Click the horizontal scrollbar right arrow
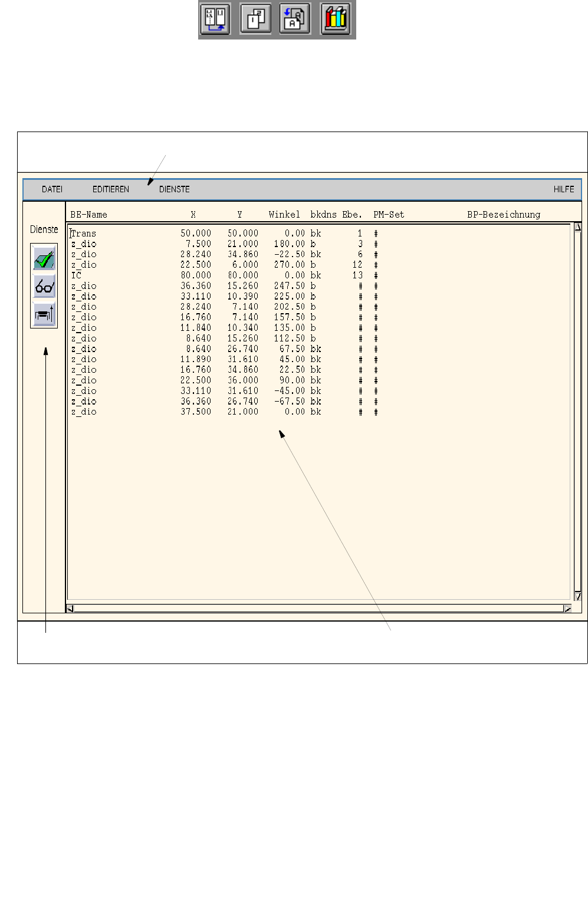 567,609
